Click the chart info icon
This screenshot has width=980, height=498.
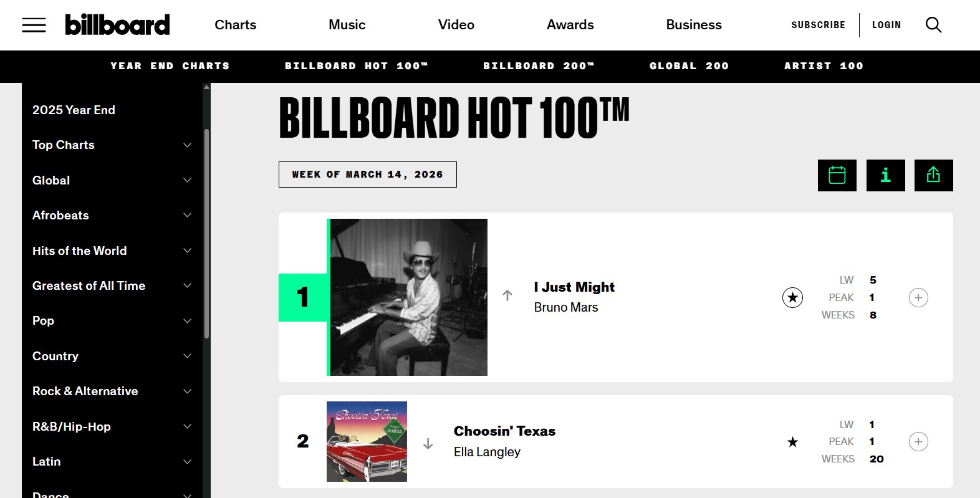pyautogui.click(x=885, y=175)
